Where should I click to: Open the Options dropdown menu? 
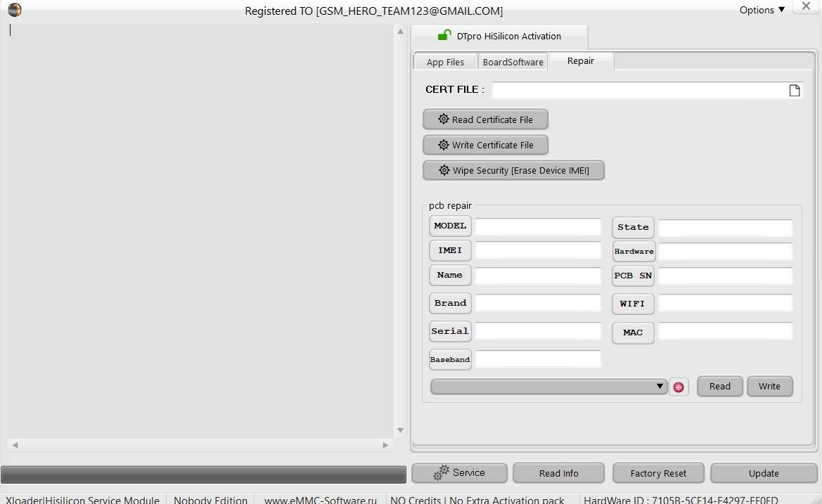pos(762,10)
